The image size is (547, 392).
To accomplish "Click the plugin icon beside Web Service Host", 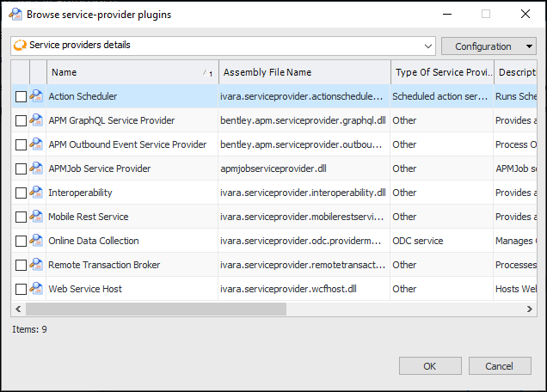I will [x=37, y=289].
